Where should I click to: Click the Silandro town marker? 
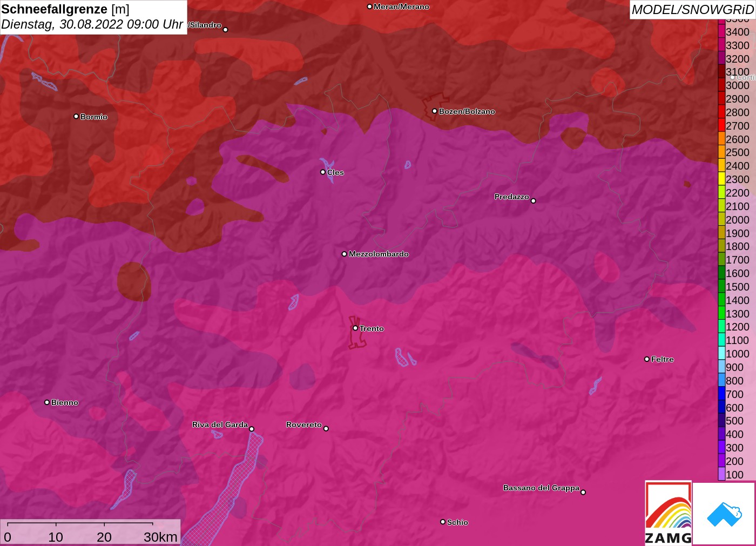pyautogui.click(x=225, y=29)
